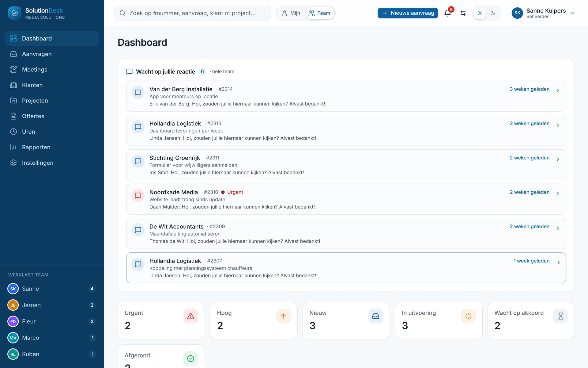The width and height of the screenshot is (588, 368).
Task: Click Fleur's FD avatar in team workload
Action: pyautogui.click(x=13, y=321)
